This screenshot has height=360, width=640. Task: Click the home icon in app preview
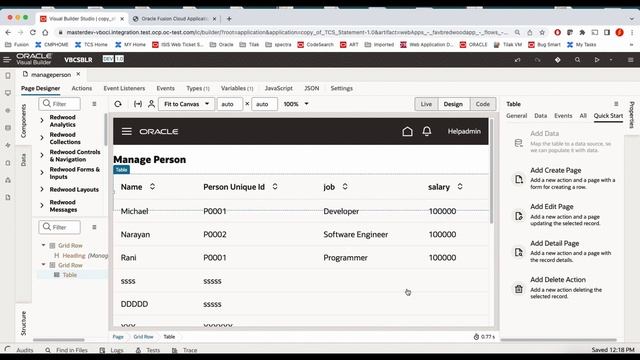coord(407,131)
